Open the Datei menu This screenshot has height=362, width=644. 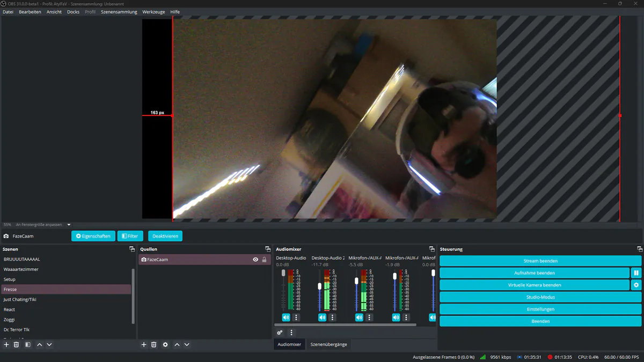[x=8, y=12]
